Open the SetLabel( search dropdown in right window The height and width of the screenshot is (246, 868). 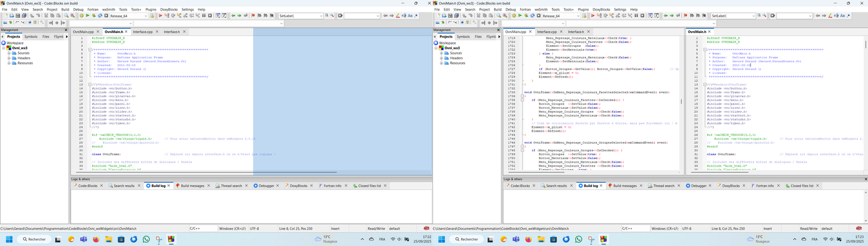[x=753, y=16]
